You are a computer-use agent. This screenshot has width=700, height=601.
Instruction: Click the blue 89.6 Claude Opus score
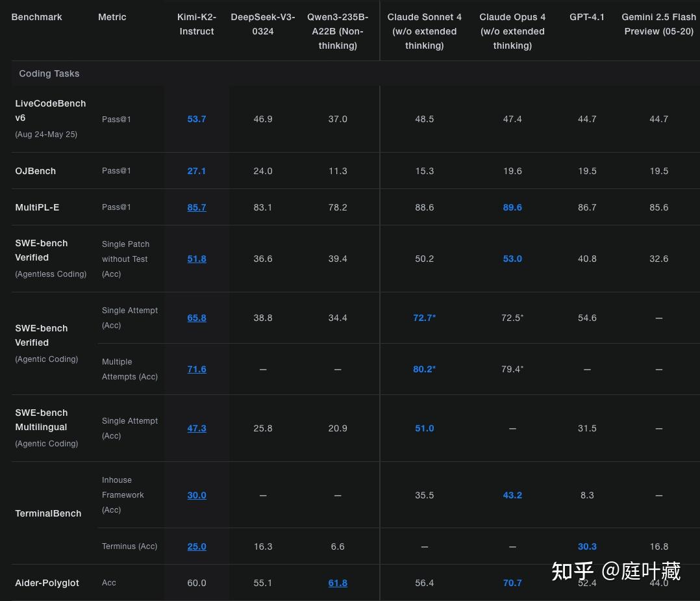click(x=512, y=207)
